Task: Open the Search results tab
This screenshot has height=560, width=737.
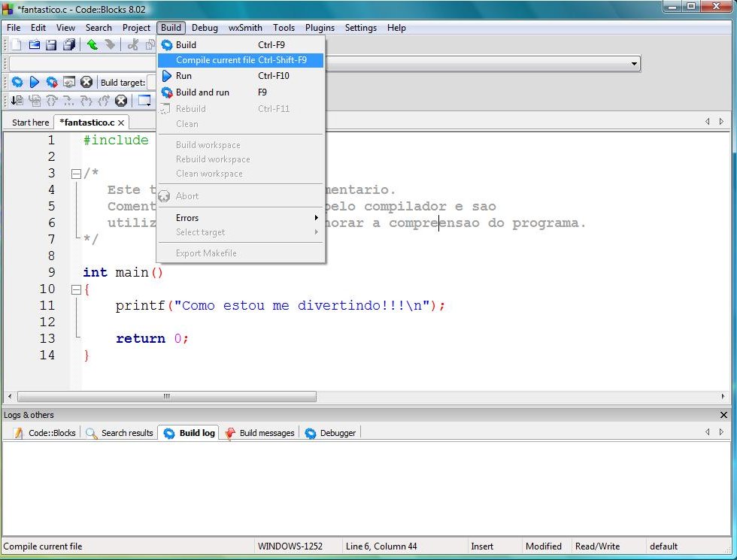Action: 120,433
